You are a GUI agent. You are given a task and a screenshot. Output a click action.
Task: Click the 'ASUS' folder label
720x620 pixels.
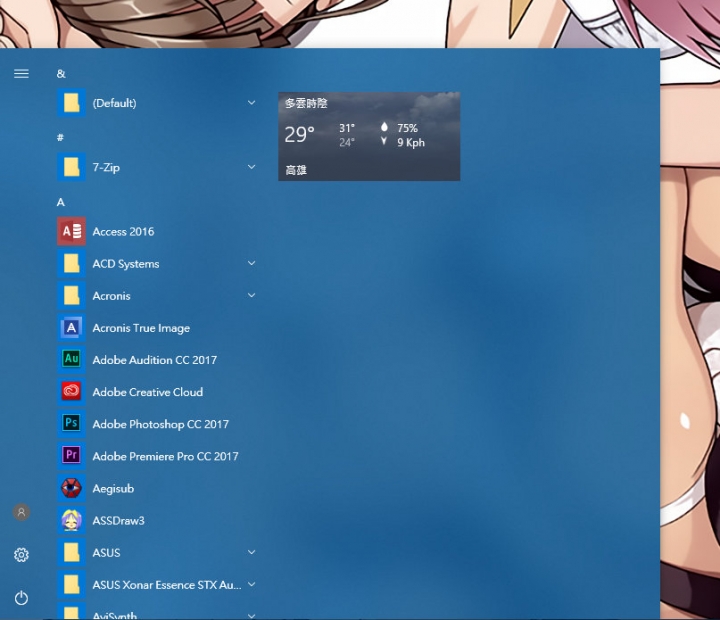coord(106,553)
